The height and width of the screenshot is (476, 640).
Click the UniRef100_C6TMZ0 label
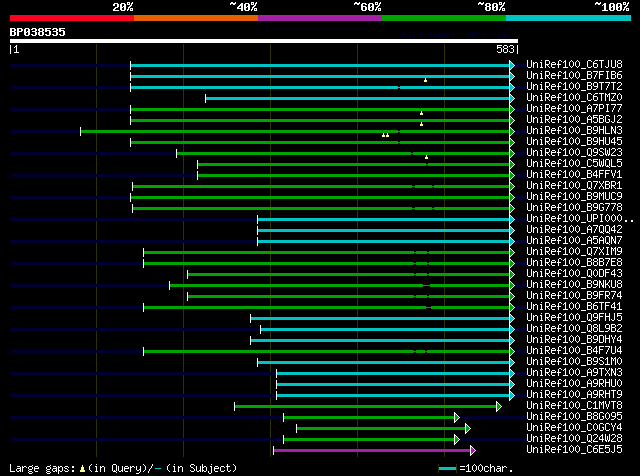574,98
